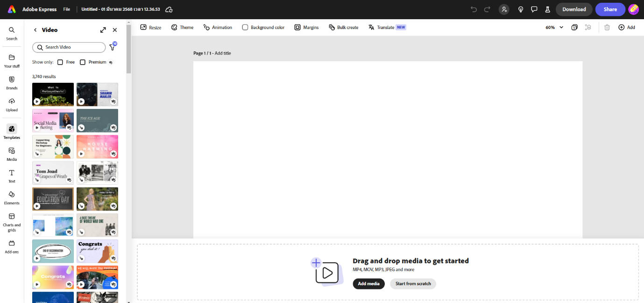
Task: Enable the Free filter checkbox
Action: click(60, 62)
